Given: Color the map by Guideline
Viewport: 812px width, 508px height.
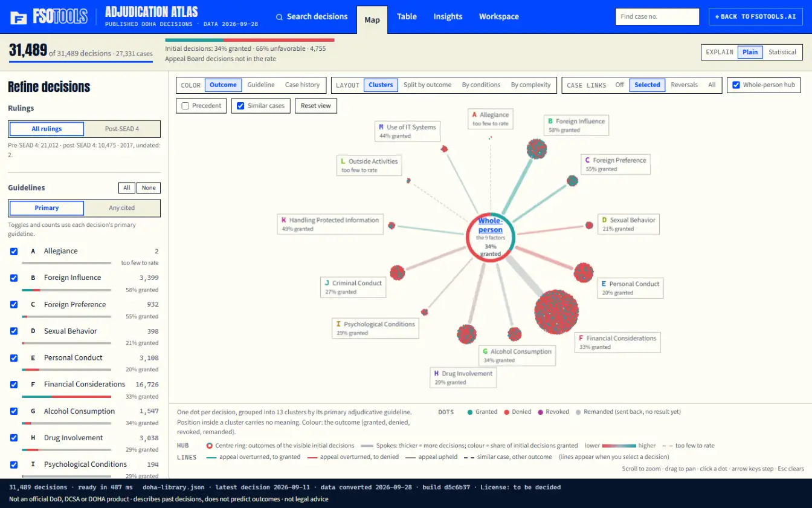Looking at the screenshot, I should pyautogui.click(x=261, y=85).
